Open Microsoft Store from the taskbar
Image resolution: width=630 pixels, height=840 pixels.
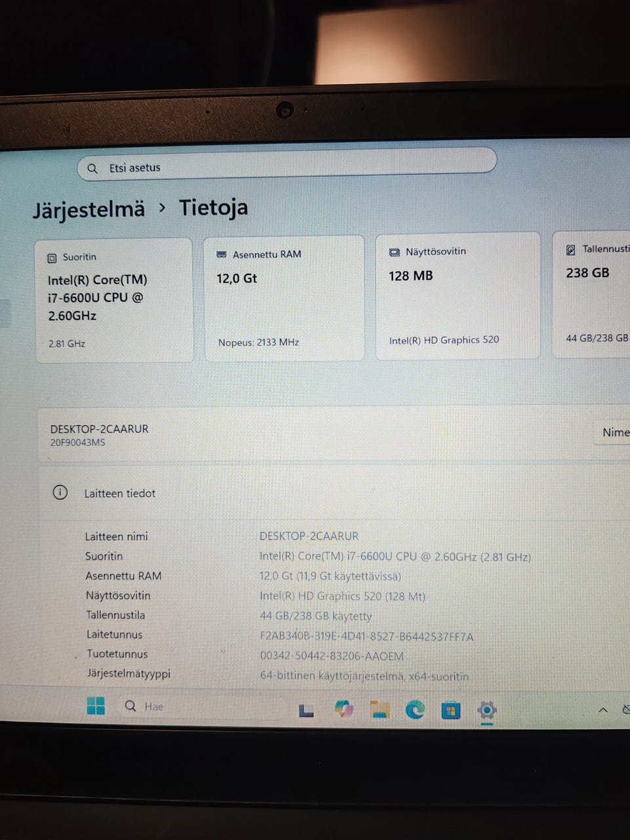(x=450, y=711)
